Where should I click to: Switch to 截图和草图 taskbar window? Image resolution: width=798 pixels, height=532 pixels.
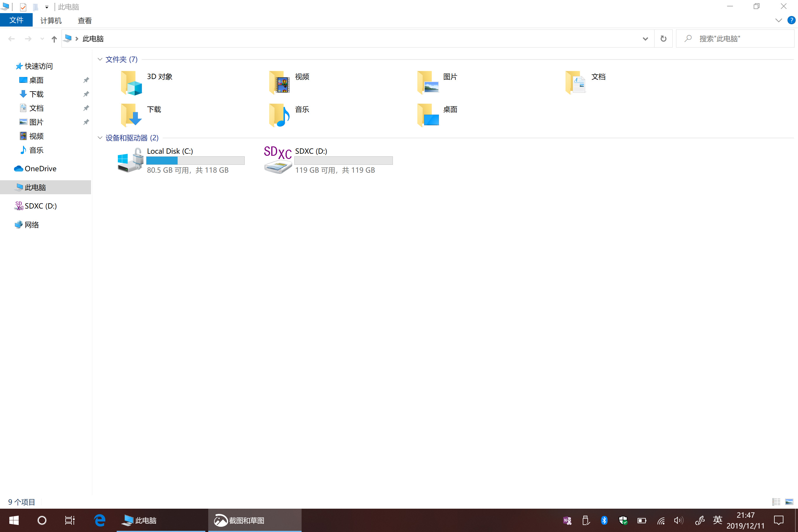[254, 520]
